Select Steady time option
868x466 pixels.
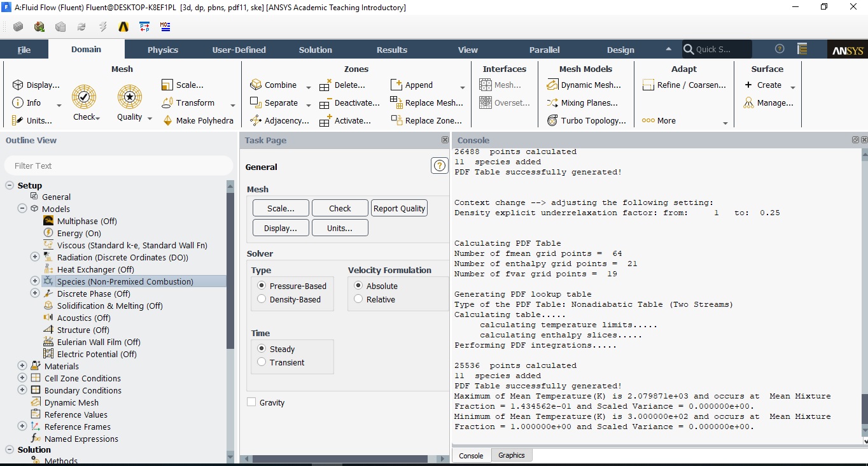[x=262, y=349]
